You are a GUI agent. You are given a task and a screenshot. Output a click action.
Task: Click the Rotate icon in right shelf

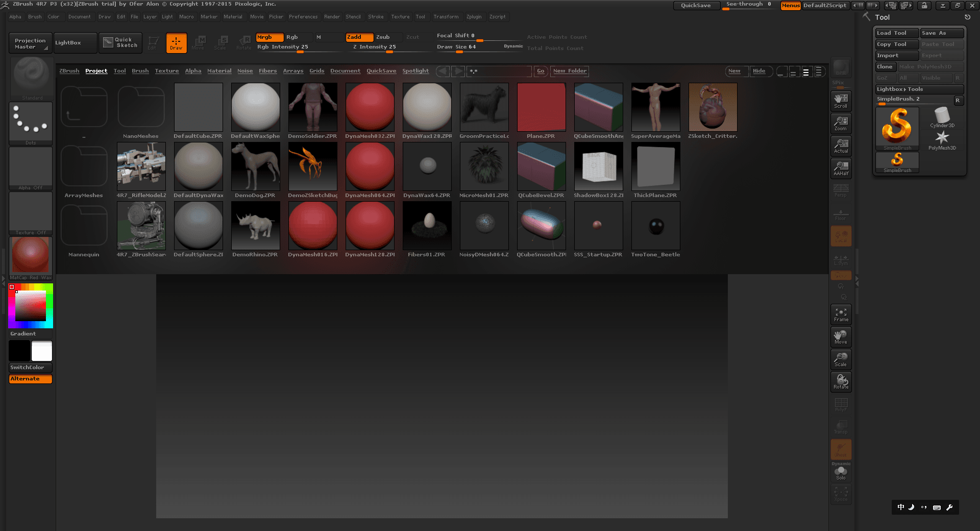click(841, 381)
